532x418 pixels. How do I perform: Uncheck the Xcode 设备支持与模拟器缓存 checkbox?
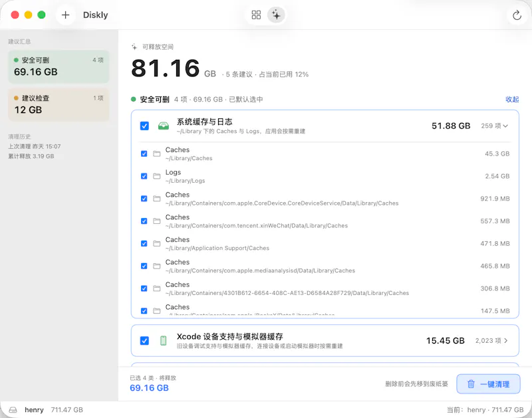(144, 341)
